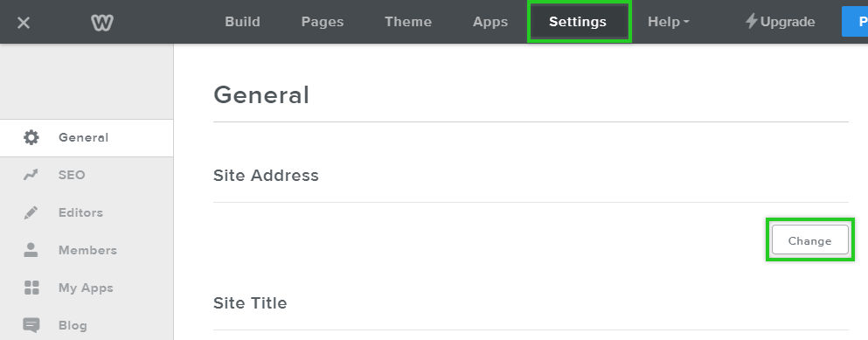Click the blue Publish button
Viewport: 868px width, 340px height.
(x=855, y=22)
